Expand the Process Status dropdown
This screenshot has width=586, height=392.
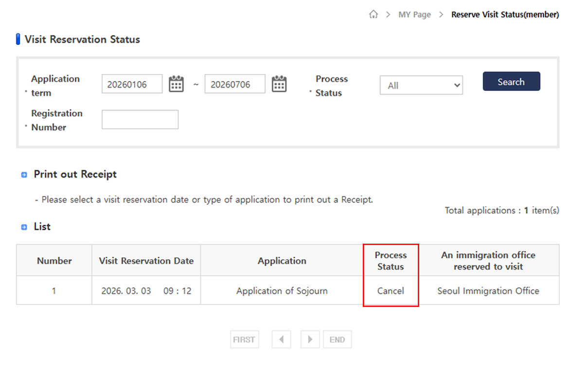coord(421,85)
